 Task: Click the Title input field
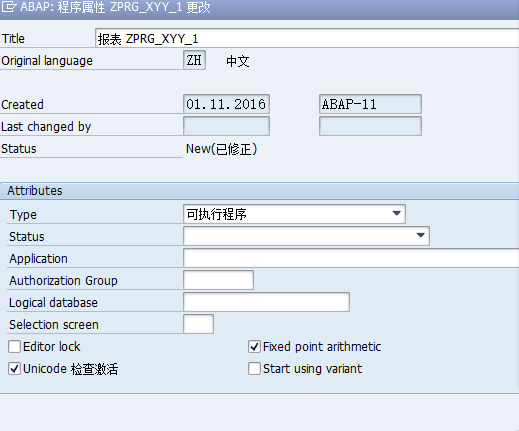[x=307, y=38]
